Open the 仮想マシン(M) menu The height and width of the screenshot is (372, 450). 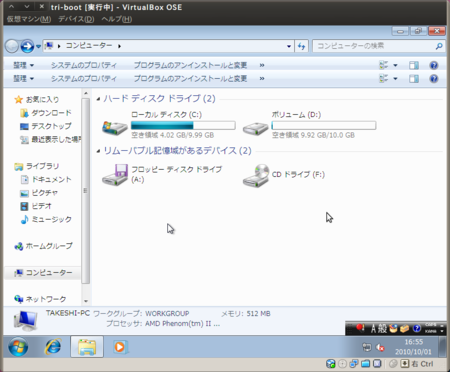(x=29, y=19)
